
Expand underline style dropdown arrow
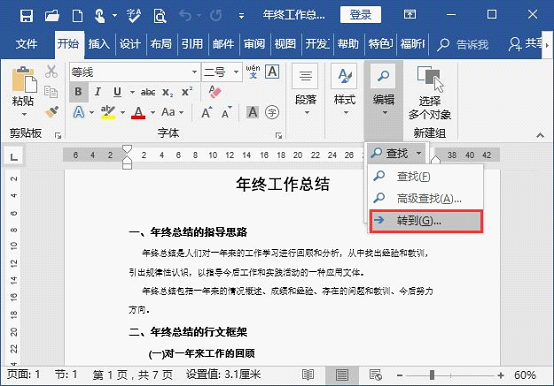132,92
